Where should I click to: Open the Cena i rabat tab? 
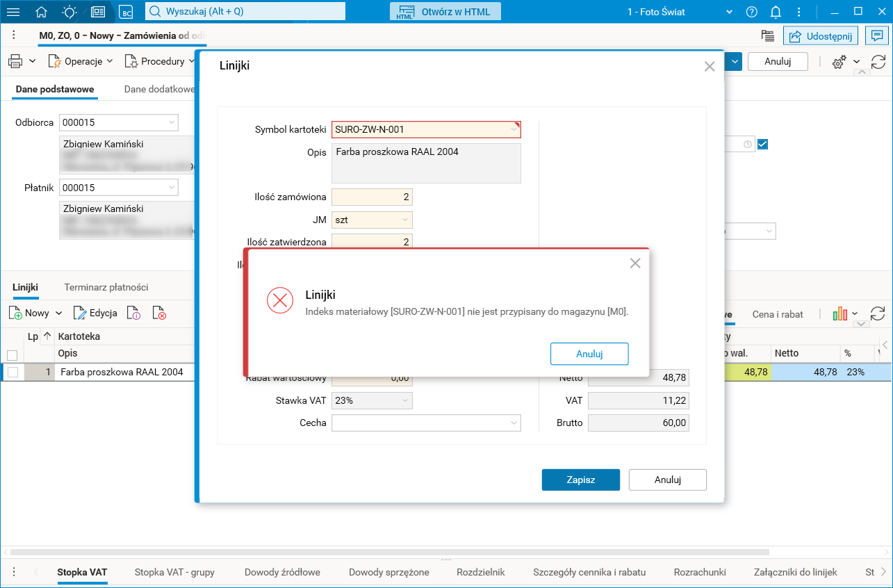tap(778, 314)
